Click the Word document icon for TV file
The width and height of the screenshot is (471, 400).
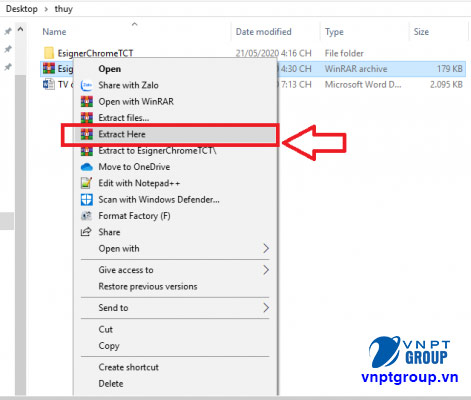click(49, 84)
